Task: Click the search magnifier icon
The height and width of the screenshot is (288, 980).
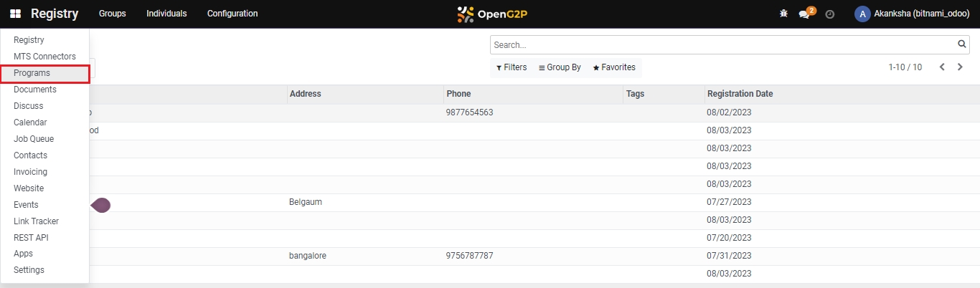Action: point(962,44)
